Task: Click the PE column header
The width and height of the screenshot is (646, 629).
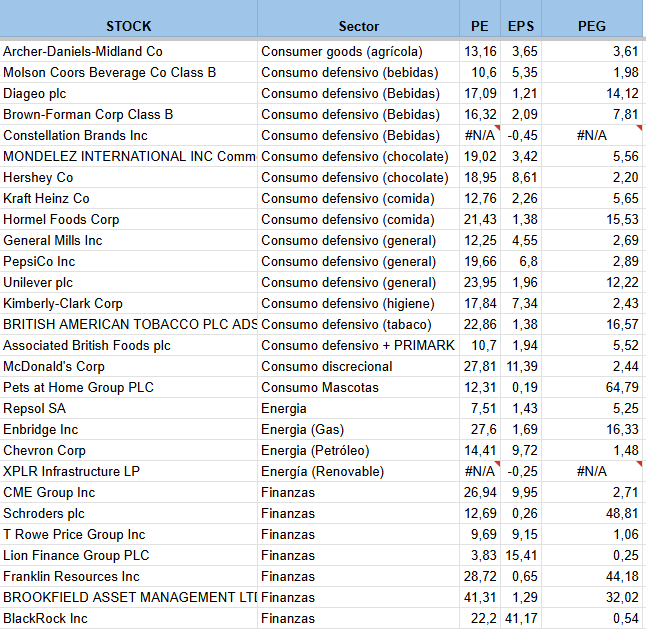Action: 480,19
